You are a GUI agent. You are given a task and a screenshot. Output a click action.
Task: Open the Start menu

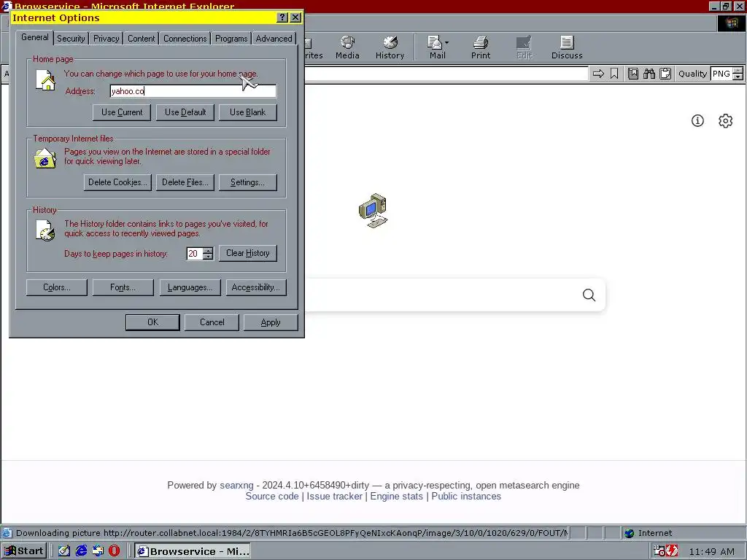pos(24,551)
